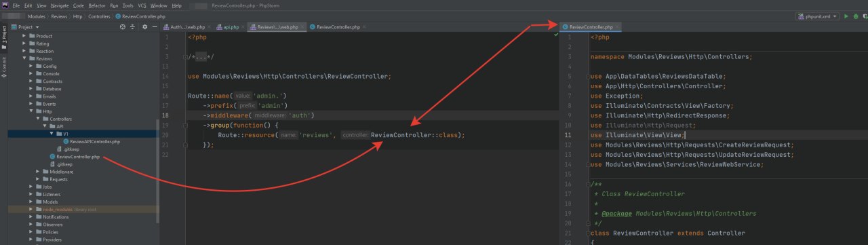This screenshot has height=245, width=868.
Task: Collapse the Controllers folder arrow
Action: [39, 119]
